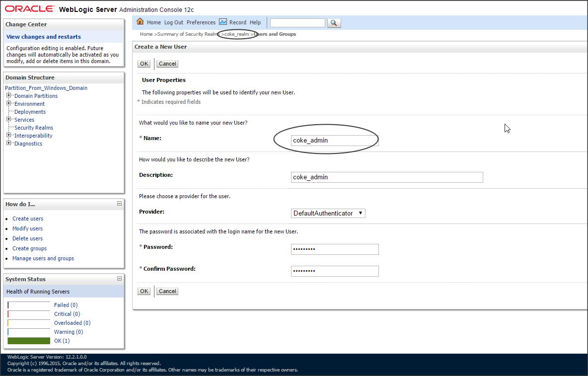The width and height of the screenshot is (588, 376).
Task: Open Manage users and groups link
Action: pyautogui.click(x=43, y=258)
